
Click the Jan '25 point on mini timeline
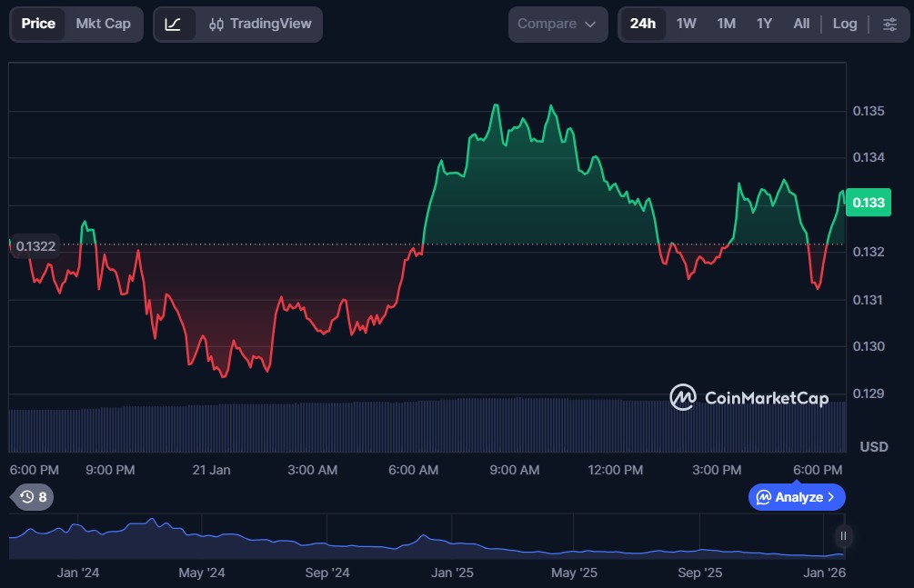[452, 573]
